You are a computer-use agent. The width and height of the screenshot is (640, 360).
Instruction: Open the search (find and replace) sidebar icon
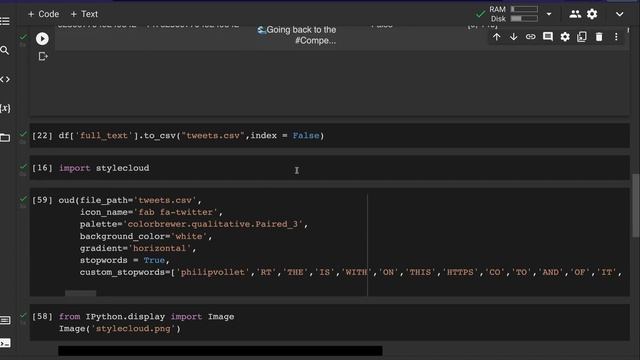click(x=5, y=50)
